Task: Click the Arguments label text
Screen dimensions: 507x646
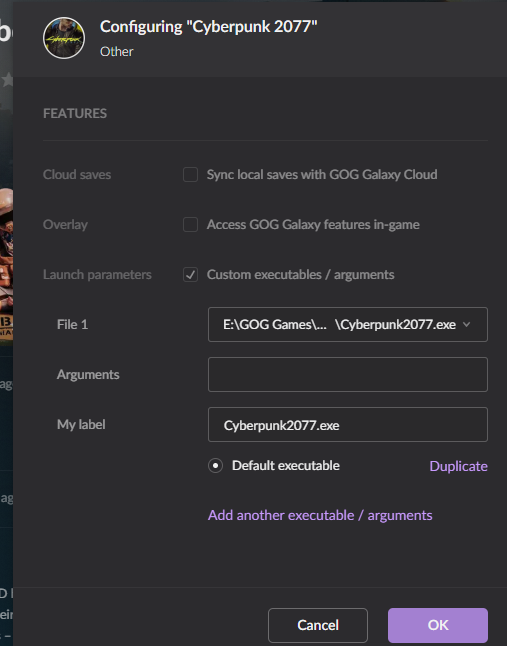Action: pos(88,374)
